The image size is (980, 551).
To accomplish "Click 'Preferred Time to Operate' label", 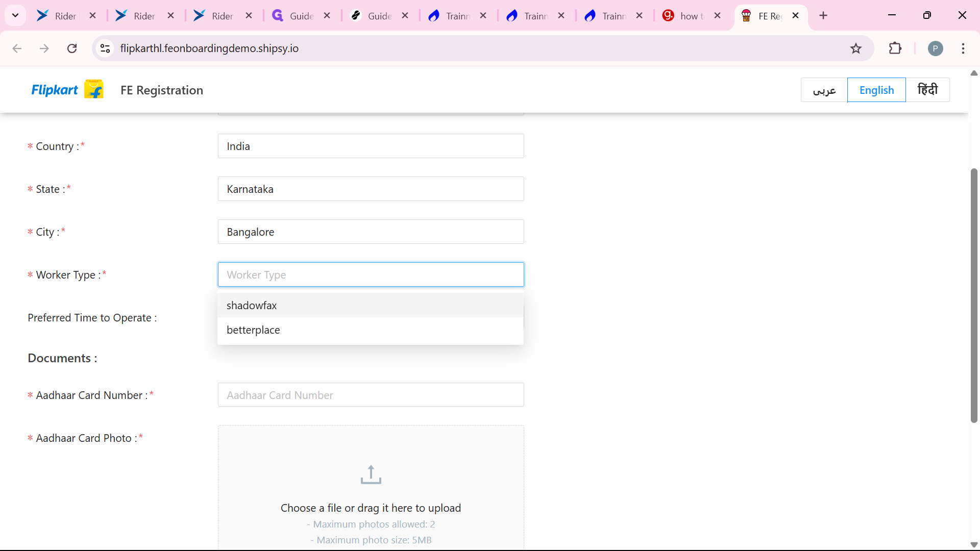I will tap(92, 317).
